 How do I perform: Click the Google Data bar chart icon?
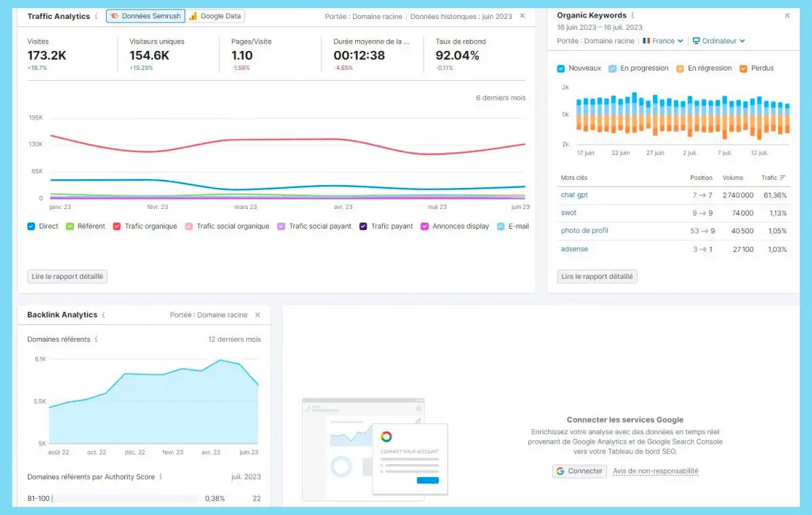pyautogui.click(x=193, y=16)
